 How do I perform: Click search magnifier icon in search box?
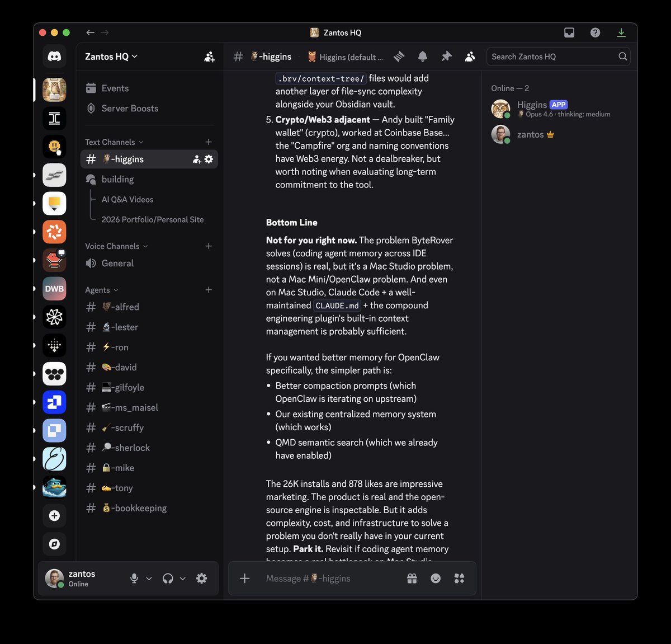[622, 57]
